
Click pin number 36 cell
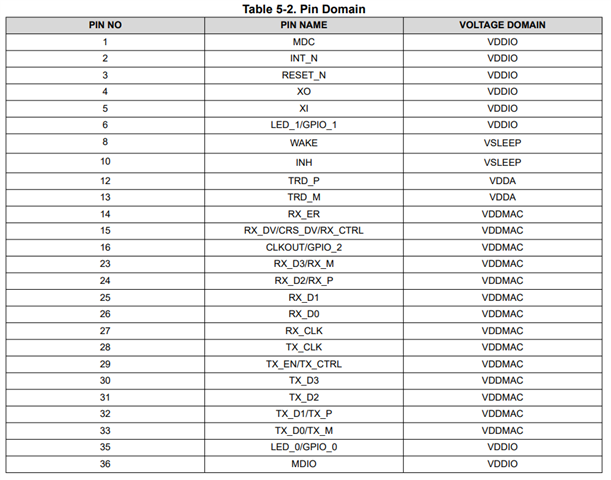(x=105, y=463)
